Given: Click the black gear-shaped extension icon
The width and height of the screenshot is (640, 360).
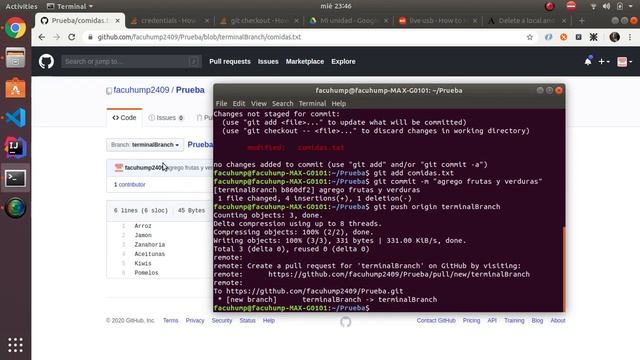Looking at the screenshot, I should [593, 37].
